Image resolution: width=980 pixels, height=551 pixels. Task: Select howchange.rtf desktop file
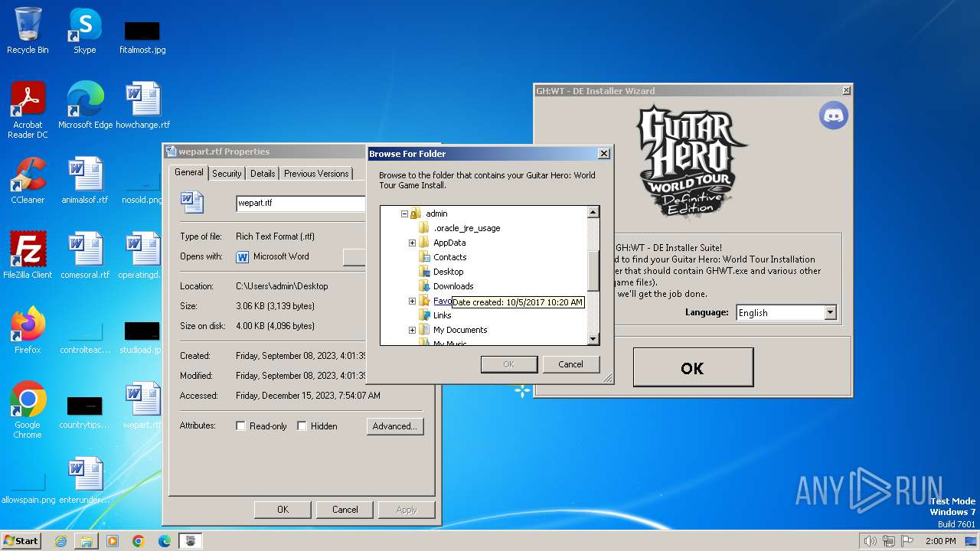[x=142, y=106]
